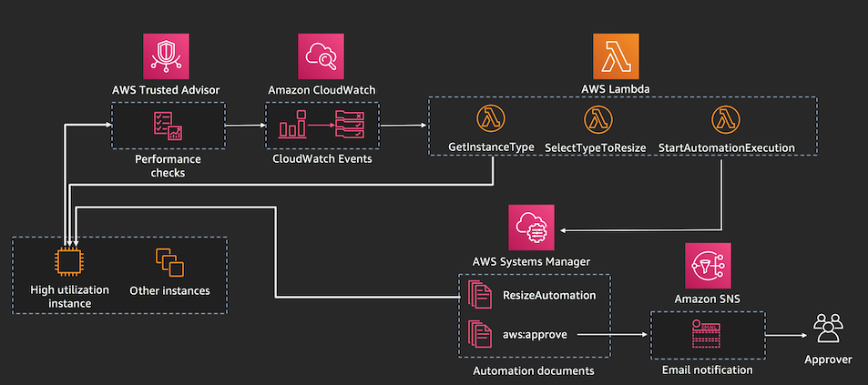Select the Performance checks checklist icon
Screen dimensions: 868x385
[x=168, y=126]
